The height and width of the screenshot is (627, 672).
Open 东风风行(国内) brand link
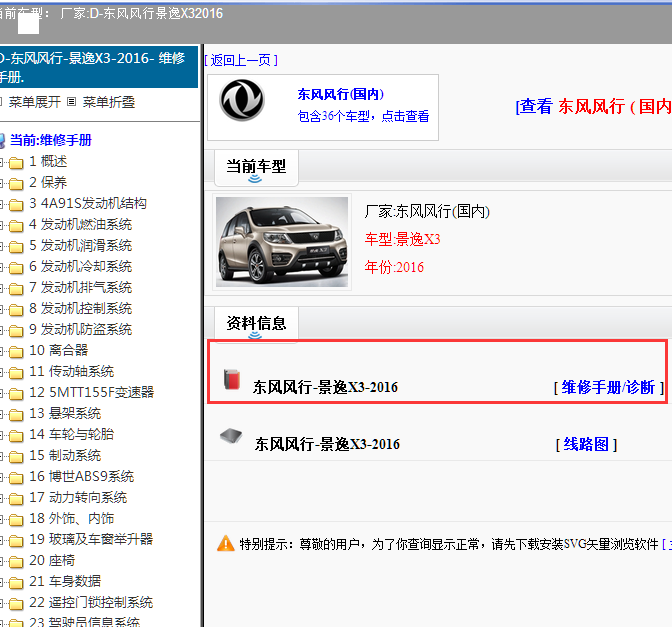coord(340,94)
